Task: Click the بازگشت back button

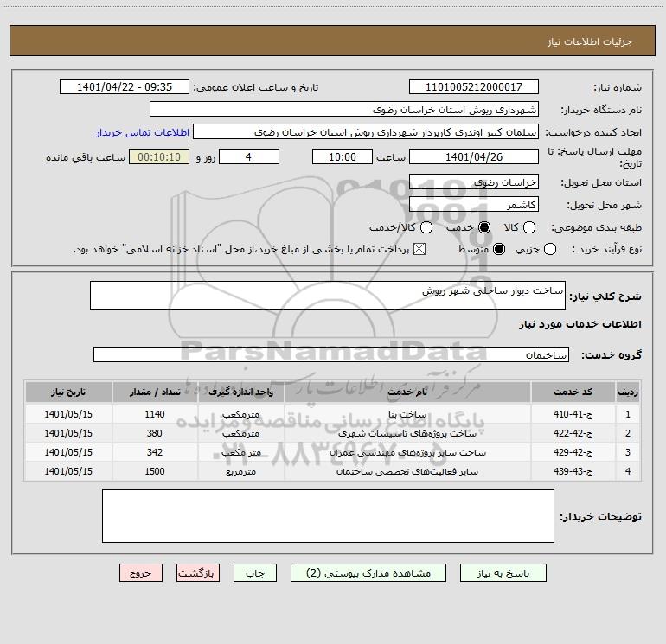Action: pyautogui.click(x=198, y=573)
